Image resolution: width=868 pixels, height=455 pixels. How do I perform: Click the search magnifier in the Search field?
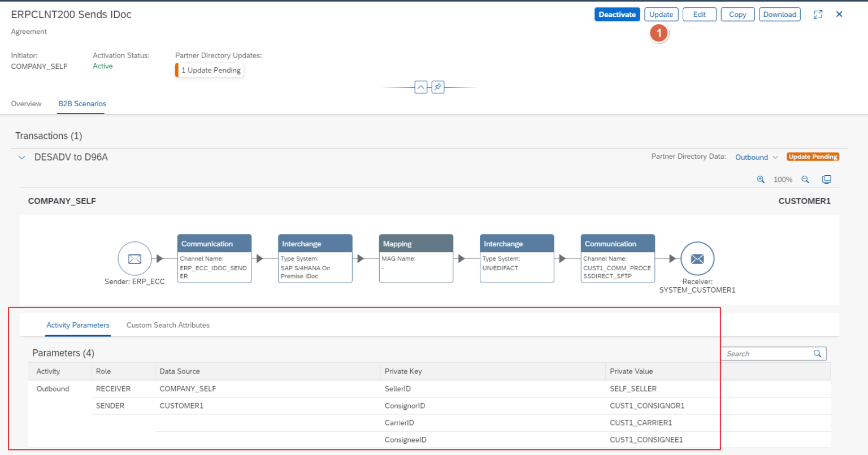817,353
